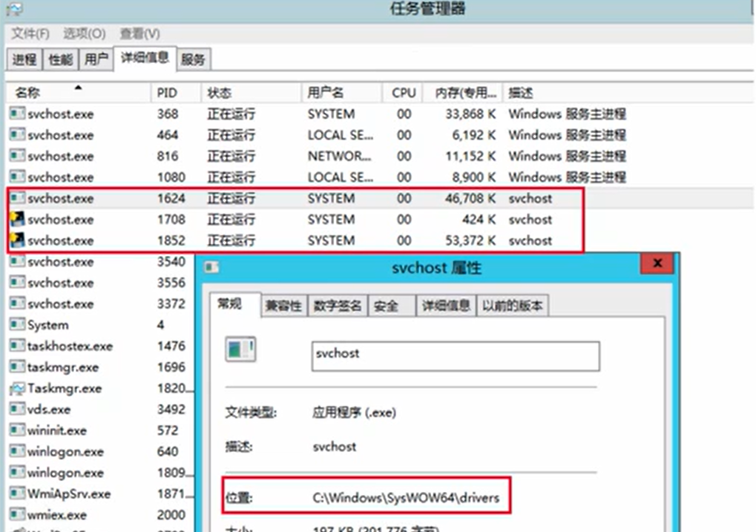Screen dimensions: 756x532
Task: Sort by the 内存(专用 column header
Action: (463, 93)
